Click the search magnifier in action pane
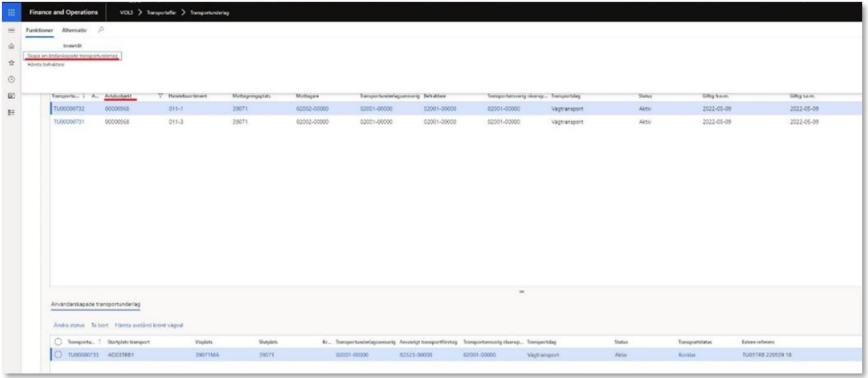868x378 pixels. [x=101, y=30]
